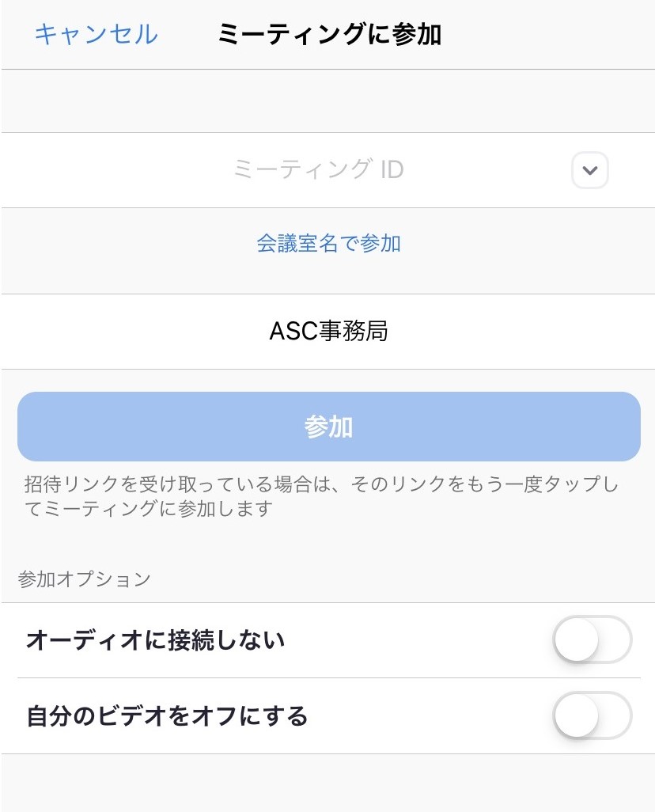Enable 自分のビデオをオフにする switch
Image resolution: width=655 pixels, height=812 pixels.
(x=593, y=715)
